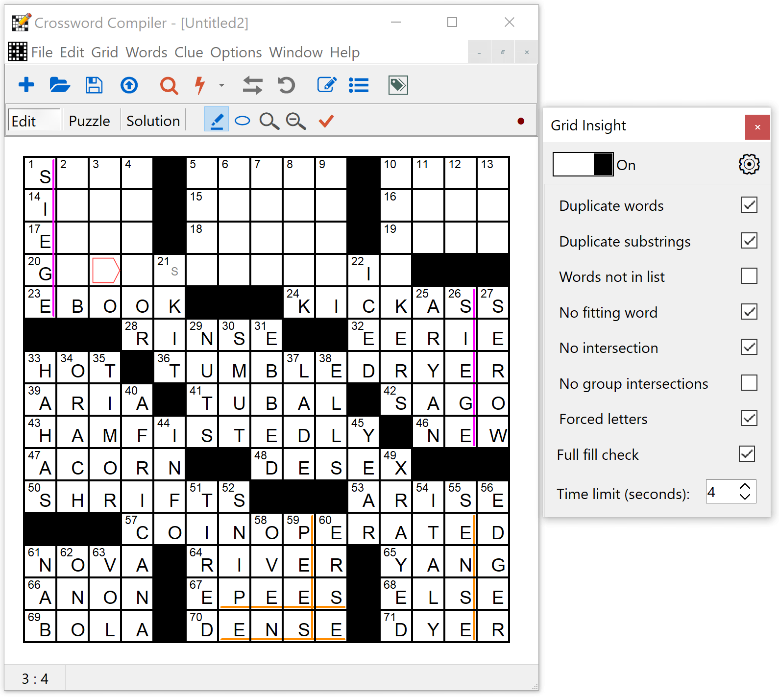Decrease the time limit with down arrow
779x700 pixels.
click(x=745, y=497)
